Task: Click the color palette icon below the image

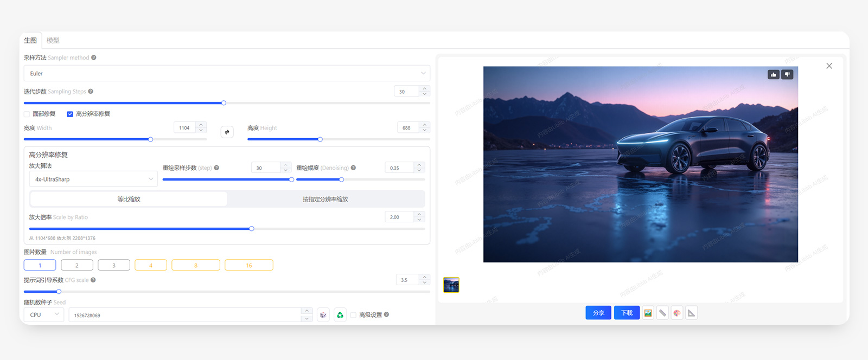Action: tap(676, 313)
